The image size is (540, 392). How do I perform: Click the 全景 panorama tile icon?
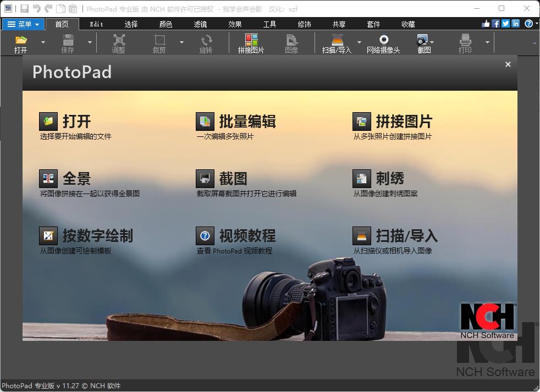click(x=48, y=179)
